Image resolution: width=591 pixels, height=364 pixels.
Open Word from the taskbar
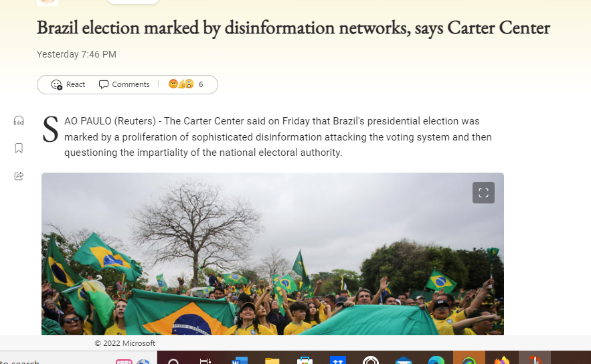coord(240,360)
